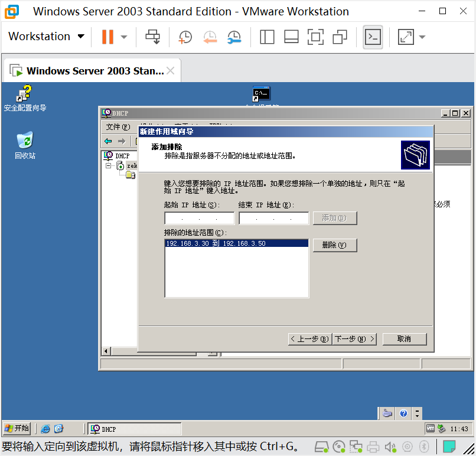Viewport: 476px width, 456px height.
Task: Open the 文件(F) menu in DHCP window
Action: coord(118,127)
